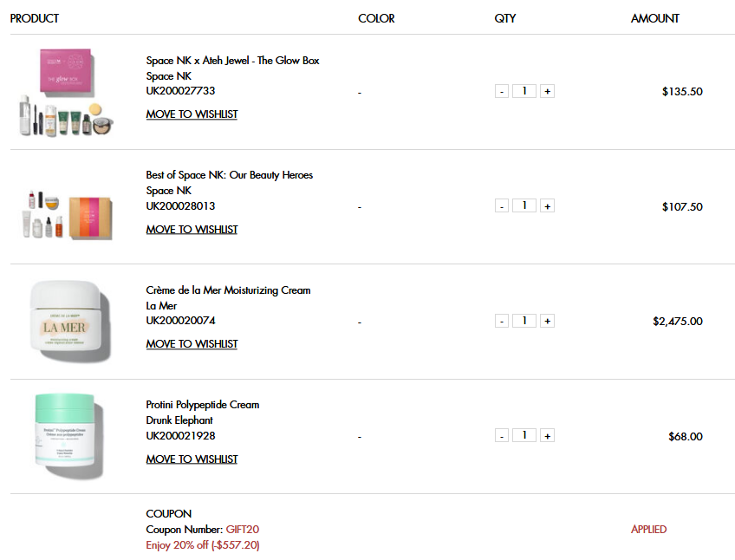Decrease quantity of Protini Polypeptide Cream
Image resolution: width=735 pixels, height=560 pixels.
pyautogui.click(x=502, y=435)
